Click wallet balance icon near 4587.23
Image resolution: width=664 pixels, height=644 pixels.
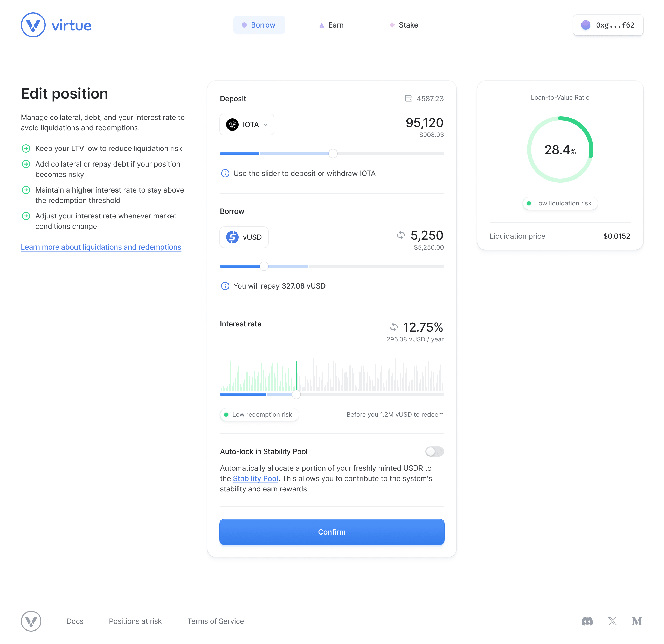409,98
